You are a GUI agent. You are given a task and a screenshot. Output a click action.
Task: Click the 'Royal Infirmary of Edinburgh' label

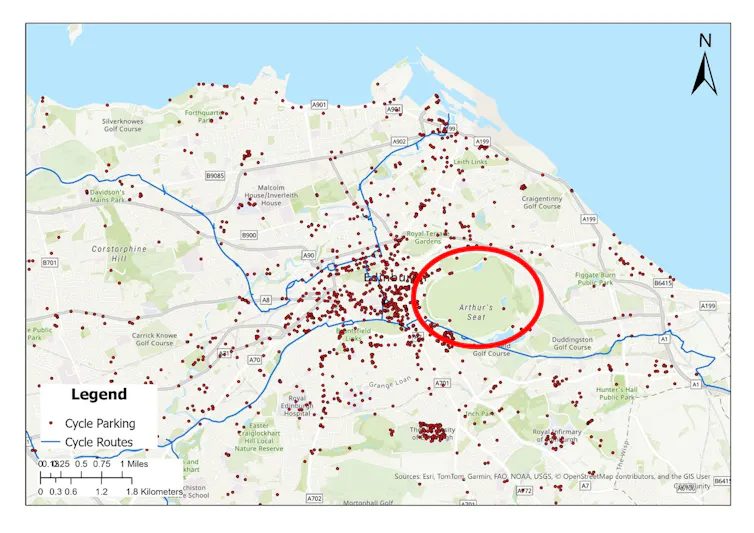pos(557,435)
